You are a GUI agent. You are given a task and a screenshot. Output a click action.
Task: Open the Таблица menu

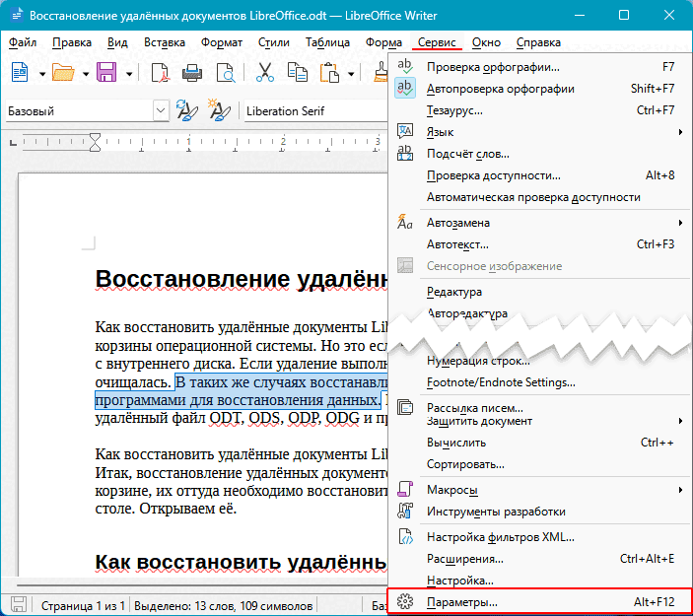tap(327, 42)
